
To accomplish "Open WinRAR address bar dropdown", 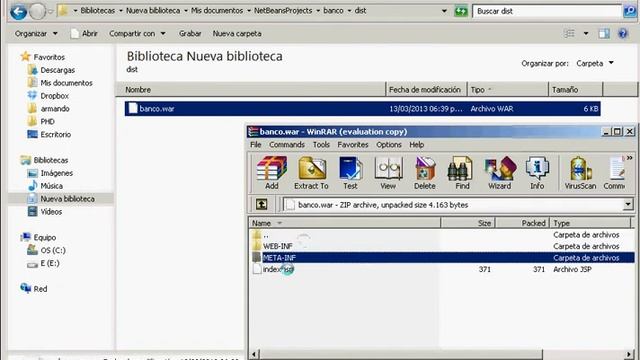I will 628,204.
